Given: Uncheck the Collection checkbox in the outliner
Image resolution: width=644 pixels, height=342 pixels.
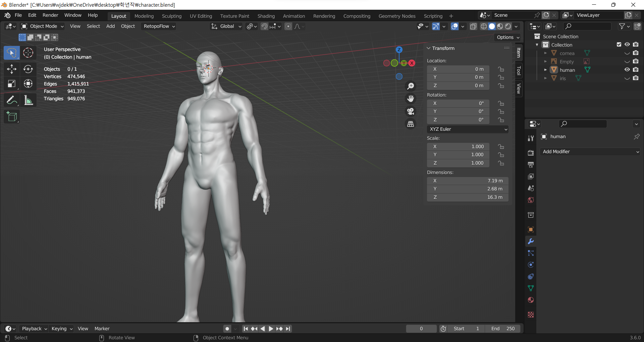Looking at the screenshot, I should 619,44.
